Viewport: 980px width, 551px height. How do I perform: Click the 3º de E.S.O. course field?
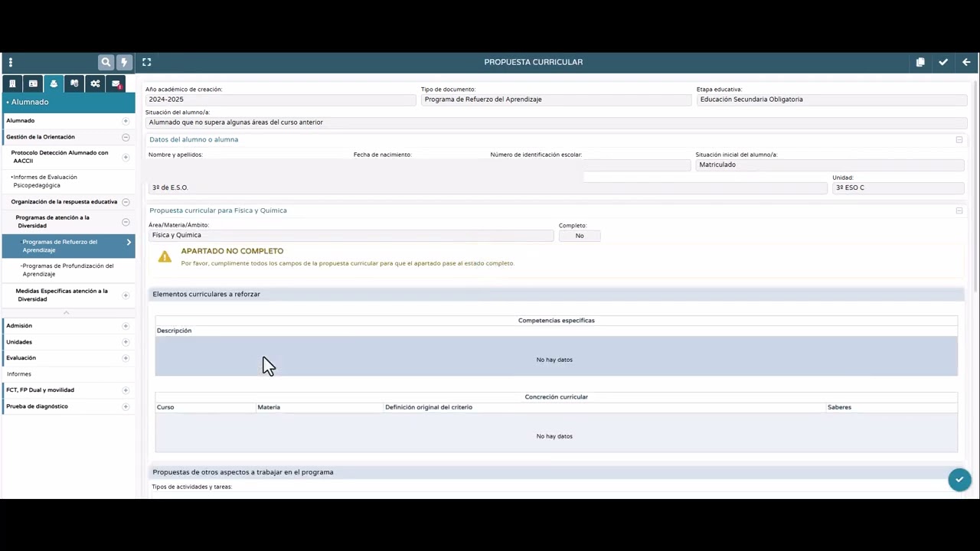pyautogui.click(x=488, y=188)
